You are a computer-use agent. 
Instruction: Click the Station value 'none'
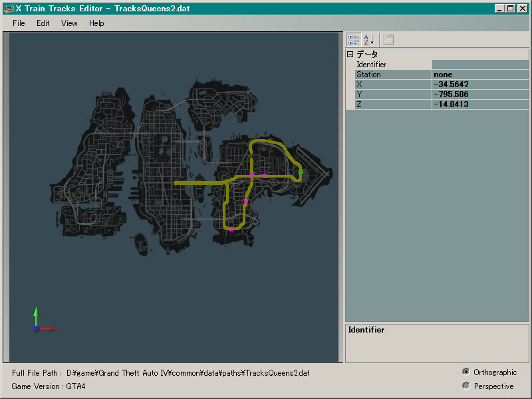[x=480, y=74]
